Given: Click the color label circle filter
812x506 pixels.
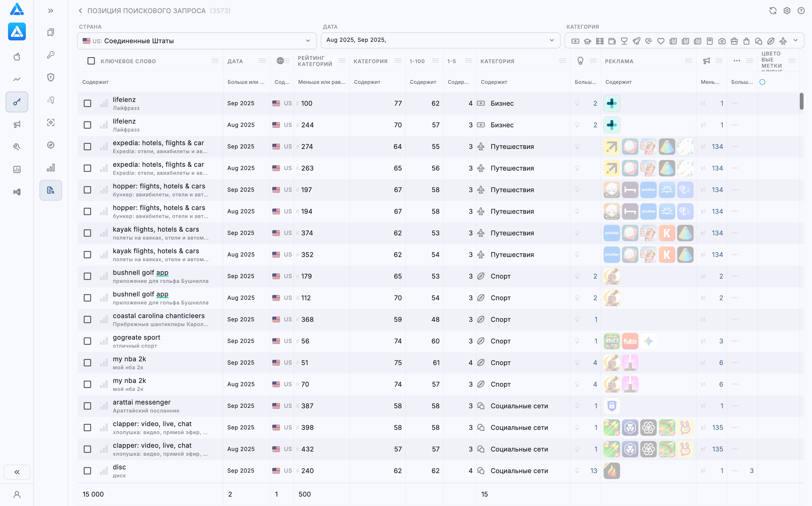Looking at the screenshot, I should tap(762, 82).
